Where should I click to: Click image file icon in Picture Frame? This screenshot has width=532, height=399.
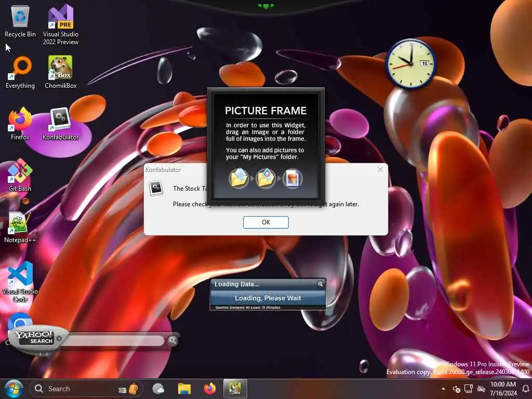tap(292, 178)
